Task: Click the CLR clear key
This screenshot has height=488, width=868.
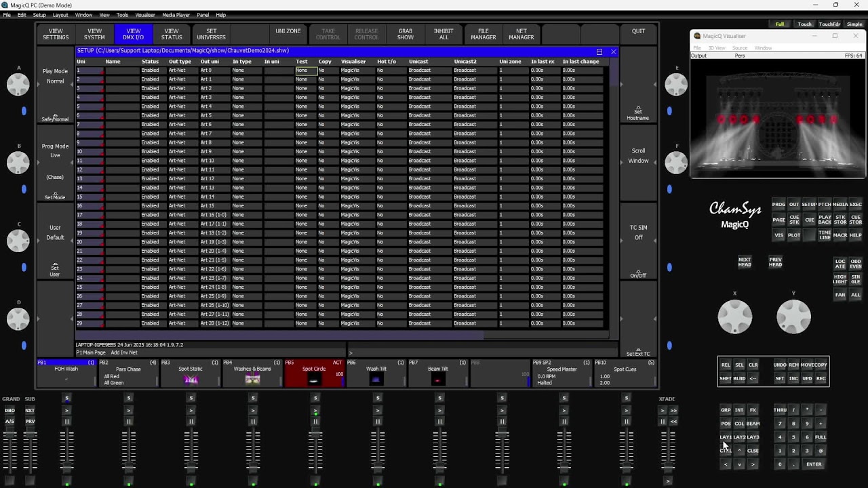Action: coord(753,365)
